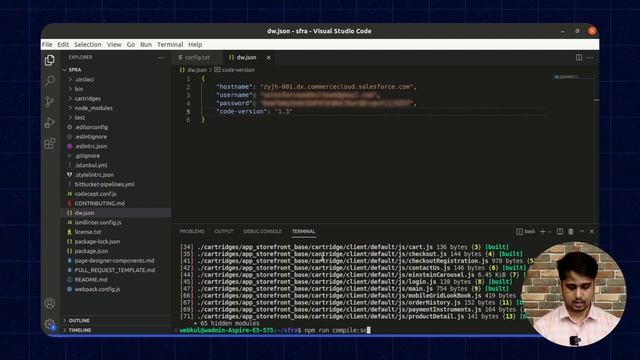
Task: Expand the node_modules folder
Action: 116,108
